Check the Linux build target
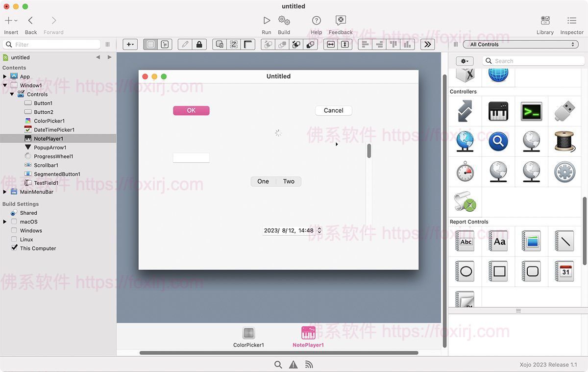 coord(14,239)
